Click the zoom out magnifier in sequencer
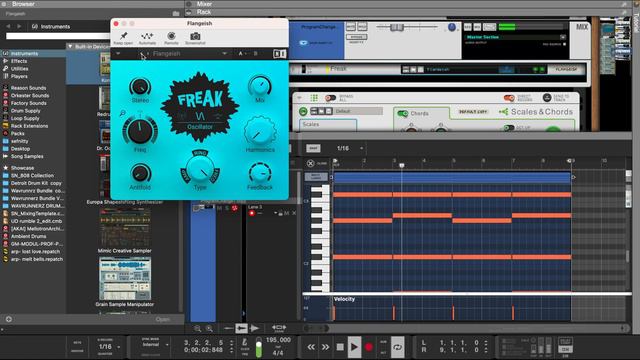 click(198, 329)
